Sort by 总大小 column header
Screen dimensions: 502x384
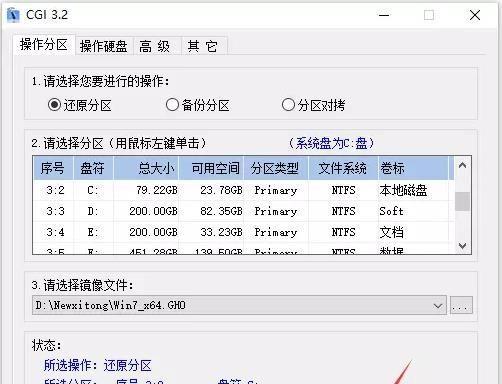pyautogui.click(x=146, y=168)
